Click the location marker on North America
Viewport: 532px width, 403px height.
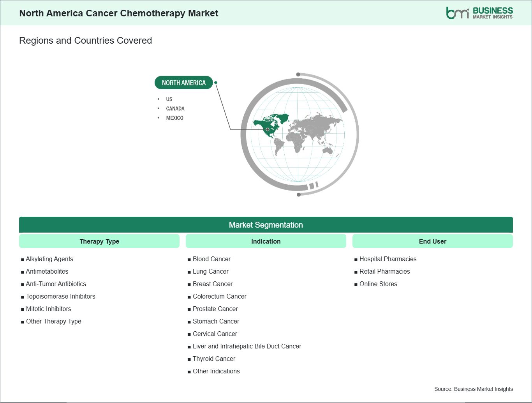[x=268, y=129]
